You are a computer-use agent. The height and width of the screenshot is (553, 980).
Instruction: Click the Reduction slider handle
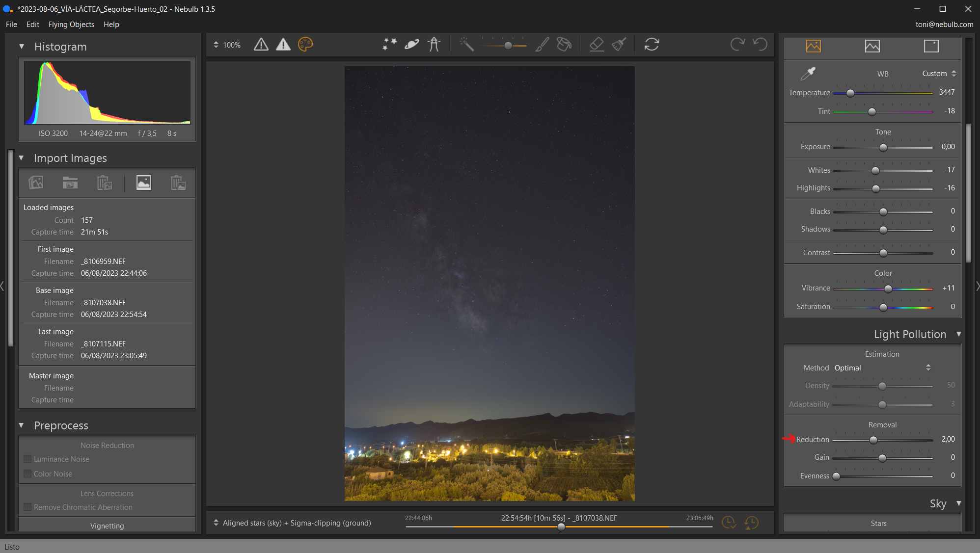(873, 440)
